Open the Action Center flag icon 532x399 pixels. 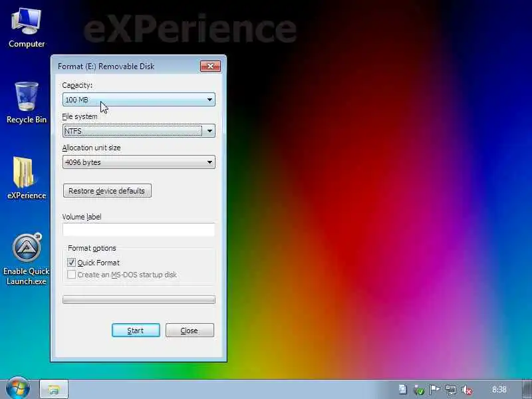[x=435, y=390]
